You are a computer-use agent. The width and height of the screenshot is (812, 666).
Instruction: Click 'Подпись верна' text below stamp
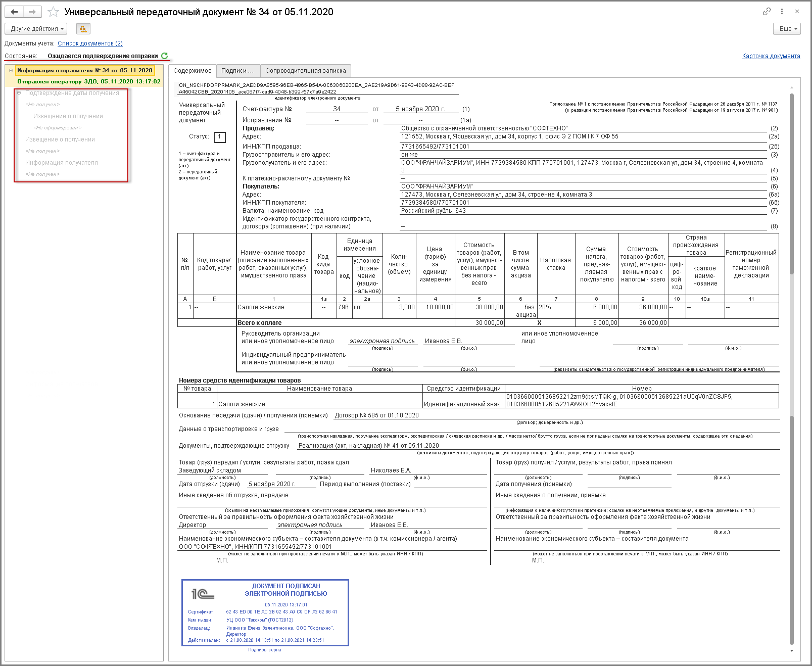(265, 650)
